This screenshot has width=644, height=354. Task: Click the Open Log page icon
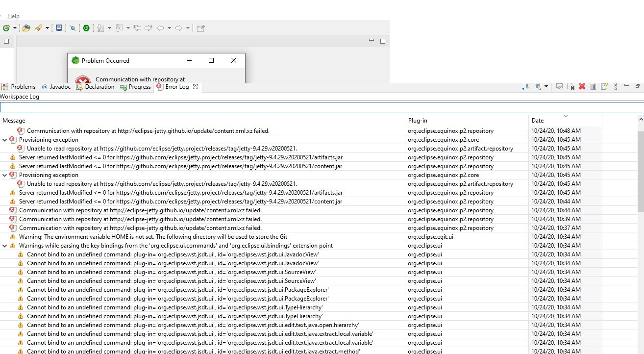tap(593, 87)
